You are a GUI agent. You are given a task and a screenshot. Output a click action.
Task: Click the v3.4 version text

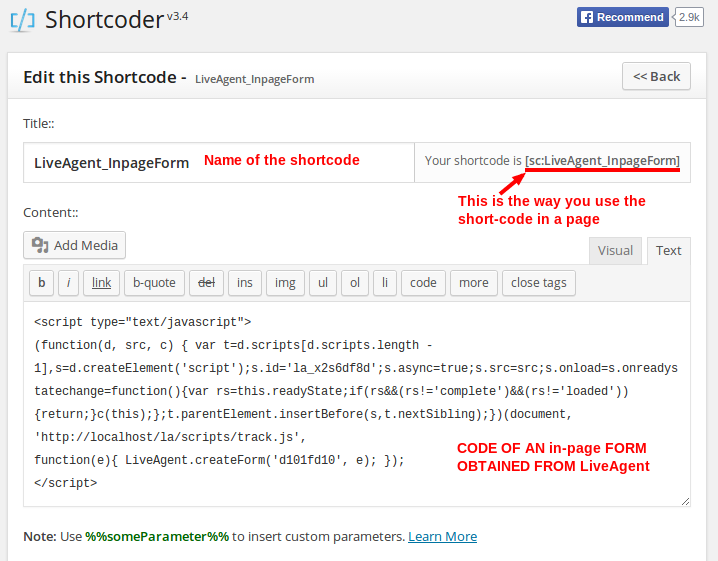click(177, 16)
